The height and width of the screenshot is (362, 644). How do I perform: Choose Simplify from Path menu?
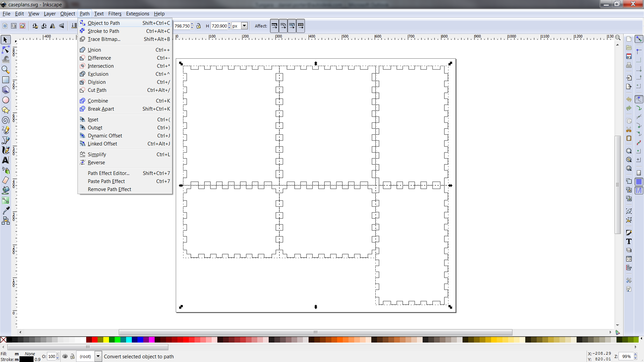point(125,155)
